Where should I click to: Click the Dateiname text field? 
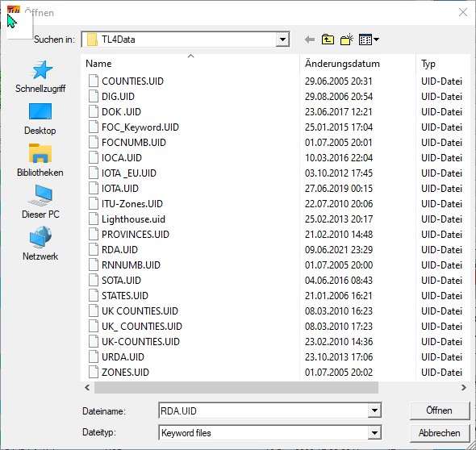pyautogui.click(x=264, y=410)
